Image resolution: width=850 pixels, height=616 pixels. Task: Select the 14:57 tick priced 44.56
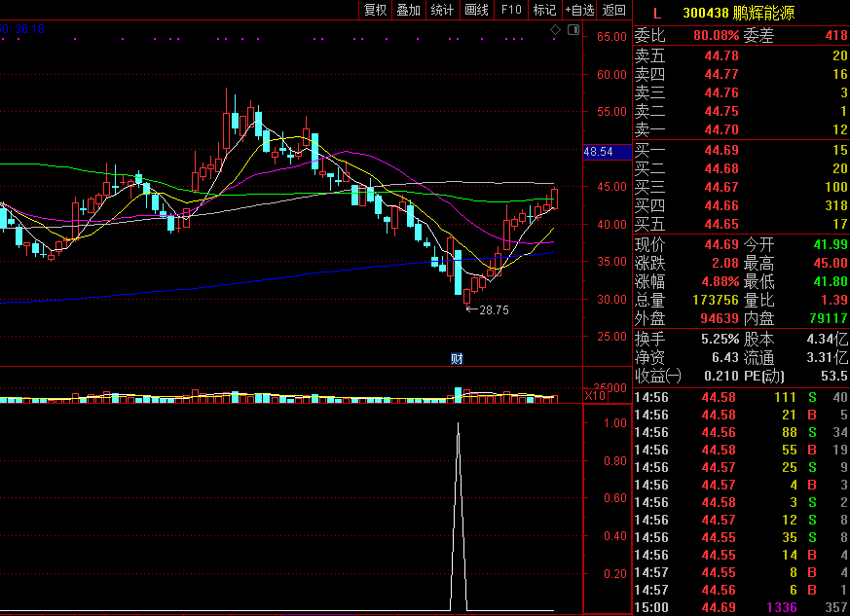[741, 590]
